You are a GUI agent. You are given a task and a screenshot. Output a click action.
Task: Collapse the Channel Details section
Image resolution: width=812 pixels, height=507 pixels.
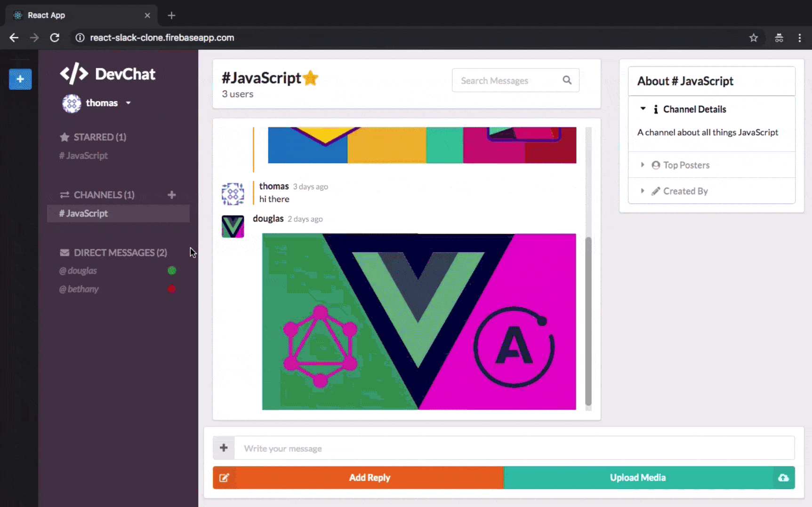[694, 109]
